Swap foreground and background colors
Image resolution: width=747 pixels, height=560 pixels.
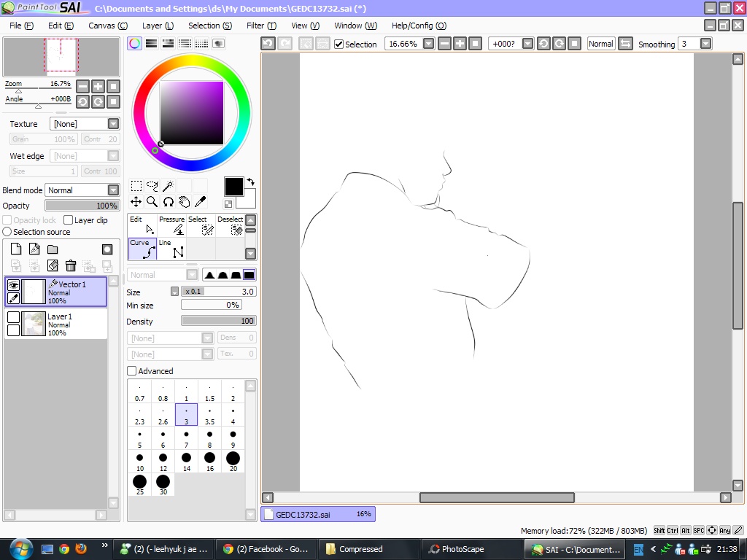click(x=251, y=182)
